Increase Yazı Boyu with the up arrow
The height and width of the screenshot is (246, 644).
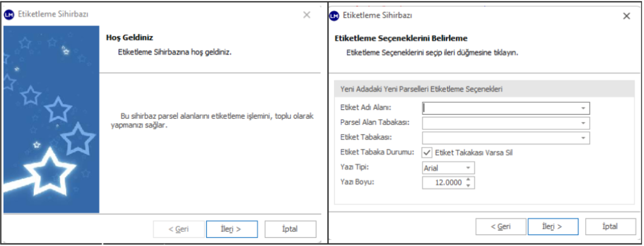click(x=468, y=180)
